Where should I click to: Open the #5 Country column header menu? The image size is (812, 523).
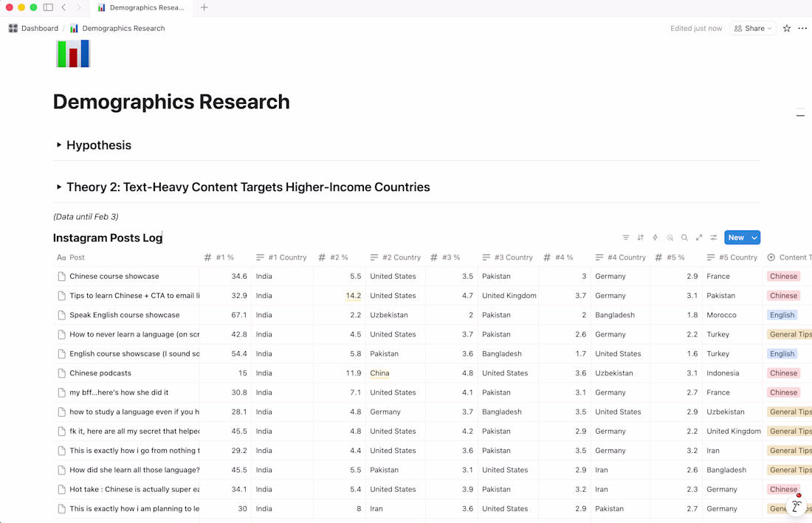(732, 257)
